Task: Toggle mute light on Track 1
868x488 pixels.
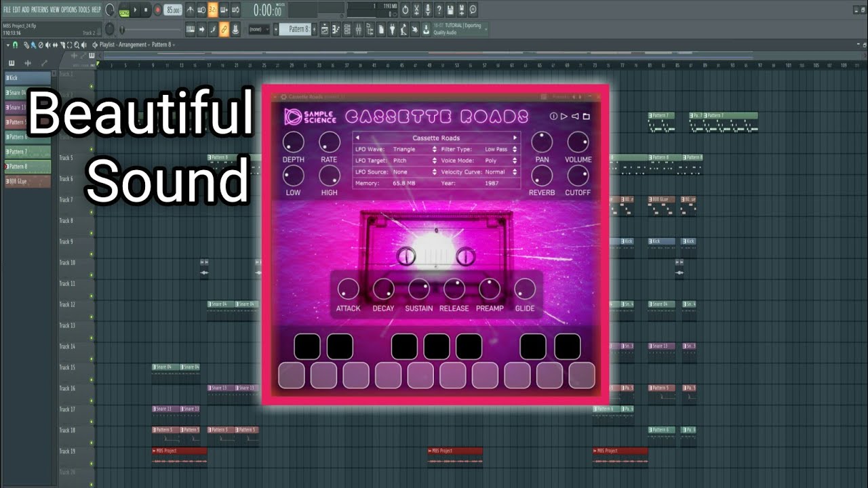Action: point(92,86)
